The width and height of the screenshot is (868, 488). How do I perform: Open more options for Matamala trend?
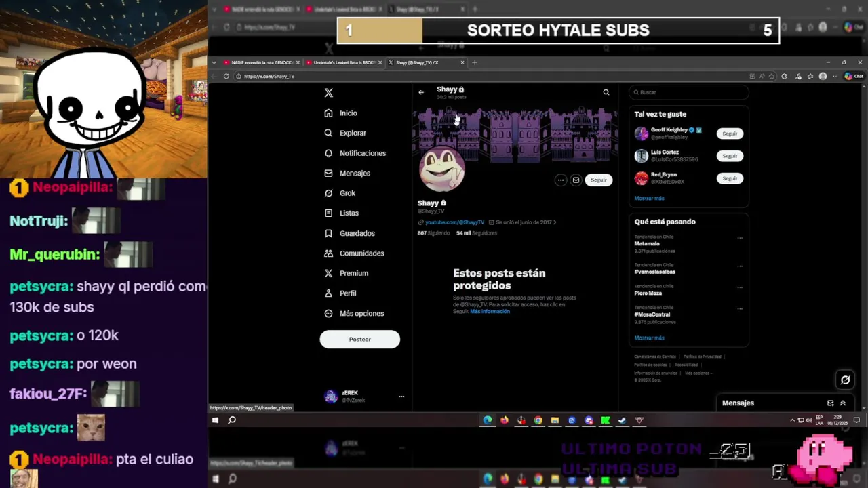740,238
